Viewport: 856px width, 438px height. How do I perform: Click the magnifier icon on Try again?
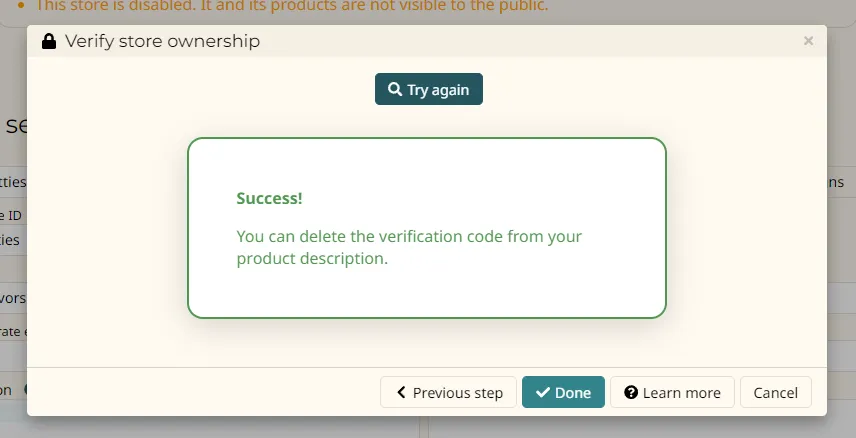click(395, 90)
